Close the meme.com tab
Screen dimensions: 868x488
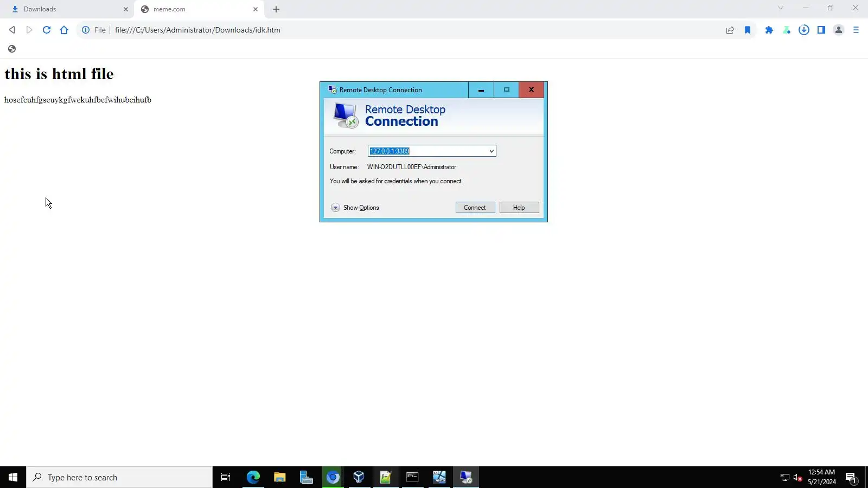point(256,9)
